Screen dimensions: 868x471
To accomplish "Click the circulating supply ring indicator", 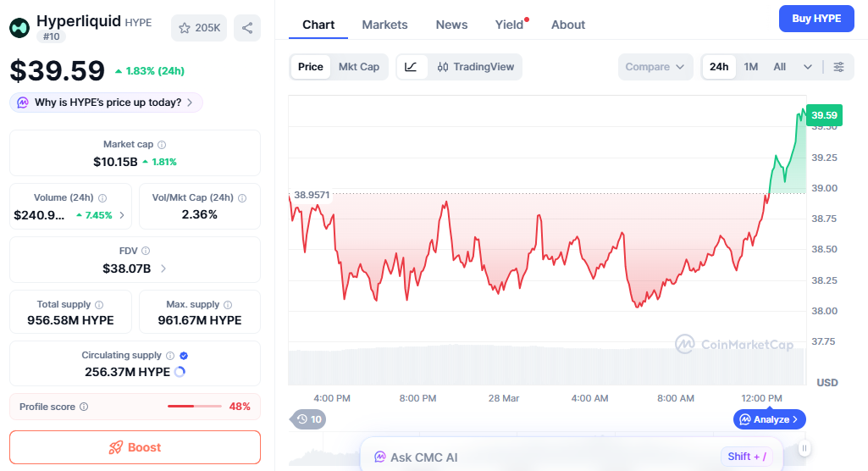I will click(x=180, y=372).
